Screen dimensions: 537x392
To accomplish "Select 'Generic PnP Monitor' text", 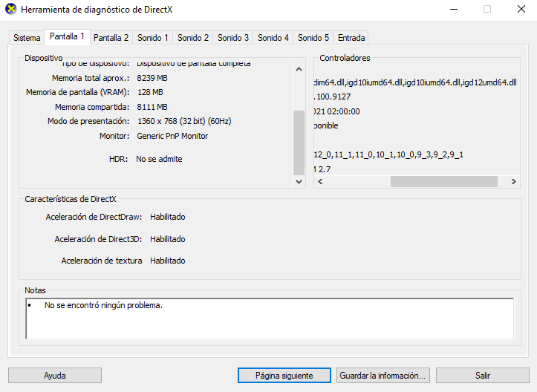I will tap(172, 136).
